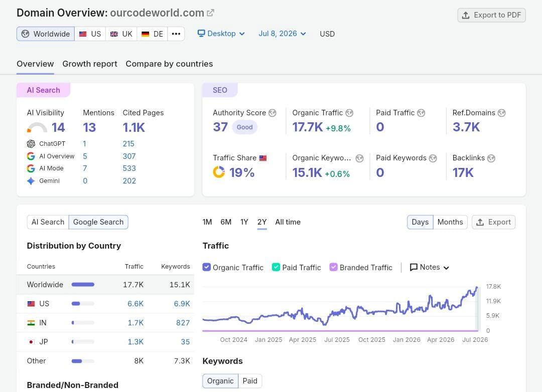Select Worldwide region button
This screenshot has height=392, width=542.
46,34
